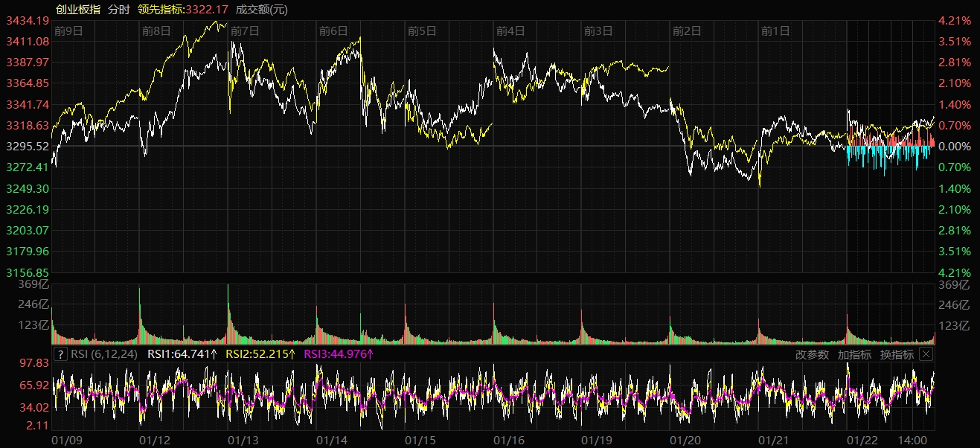Open 改参数 to modify RSI parameters
This screenshot has height=448, width=980.
(812, 354)
